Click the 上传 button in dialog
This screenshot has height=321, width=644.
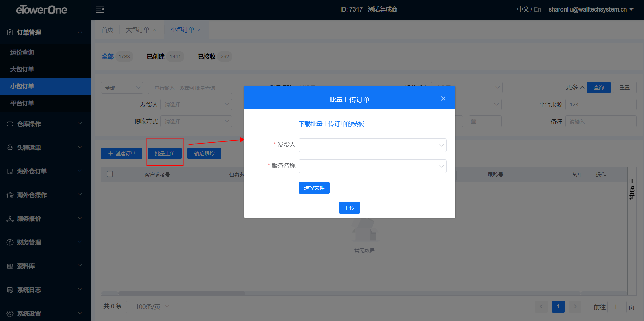pyautogui.click(x=349, y=208)
